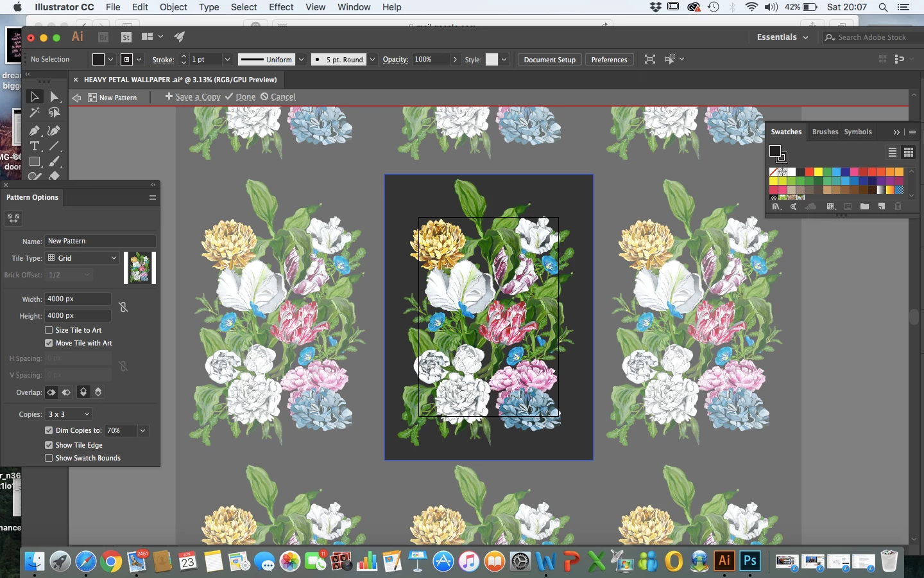Open the stroke color dropdown arrow
Viewport: 924px width, 578px height.
coord(139,59)
